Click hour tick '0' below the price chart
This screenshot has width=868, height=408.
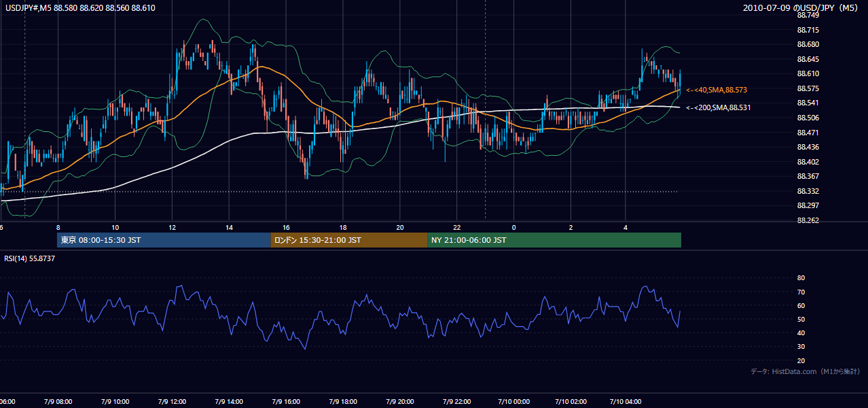point(513,228)
